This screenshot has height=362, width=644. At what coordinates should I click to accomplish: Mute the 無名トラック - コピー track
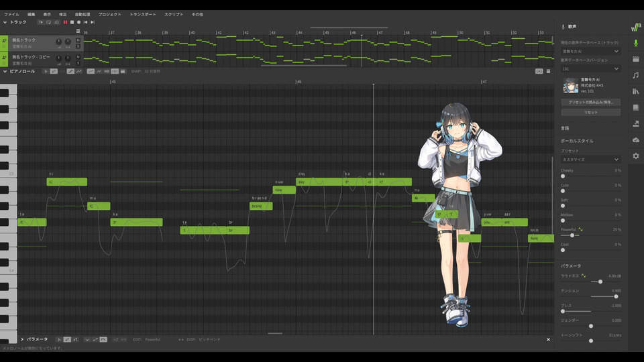click(x=78, y=57)
